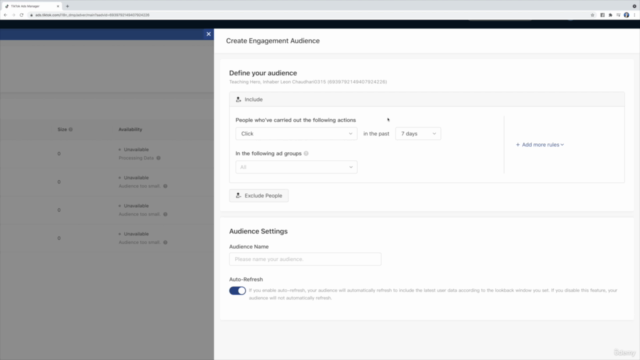This screenshot has width=640, height=360.
Task: Click the info icon next to Size column
Action: pyautogui.click(x=71, y=129)
